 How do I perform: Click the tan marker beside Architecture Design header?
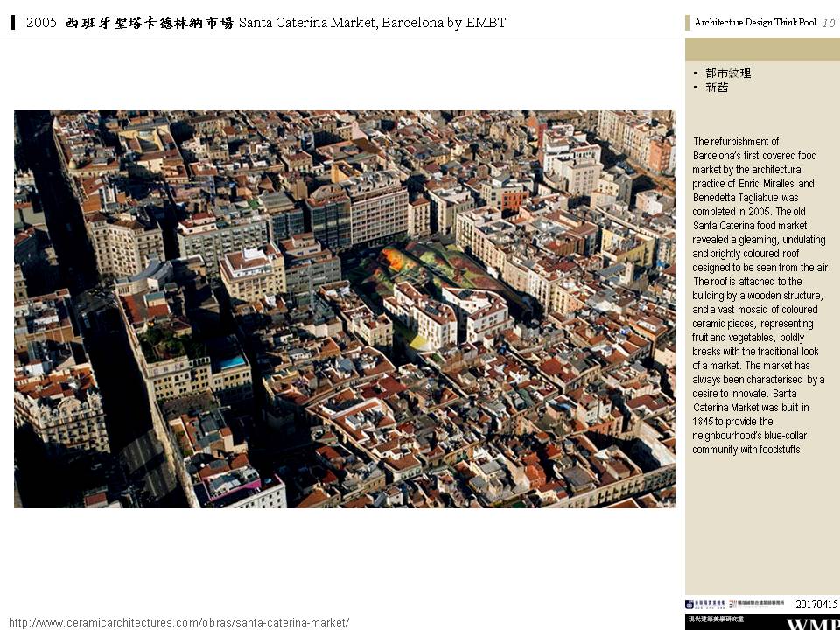688,23
